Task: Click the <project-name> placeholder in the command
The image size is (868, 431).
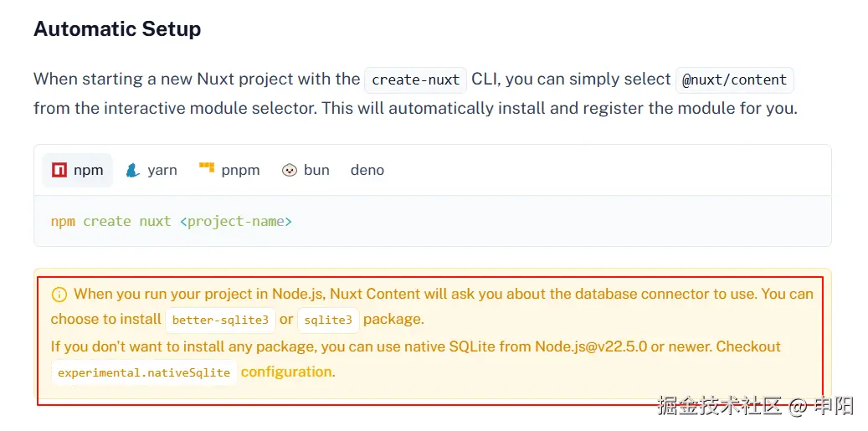Action: tap(235, 222)
